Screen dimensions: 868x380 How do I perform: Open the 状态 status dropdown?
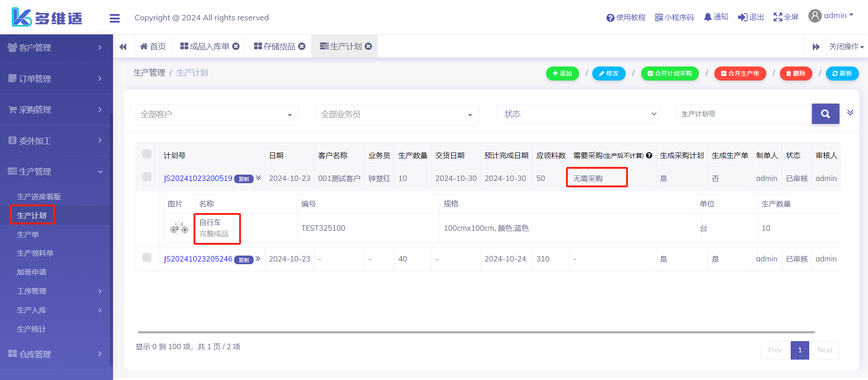[578, 114]
